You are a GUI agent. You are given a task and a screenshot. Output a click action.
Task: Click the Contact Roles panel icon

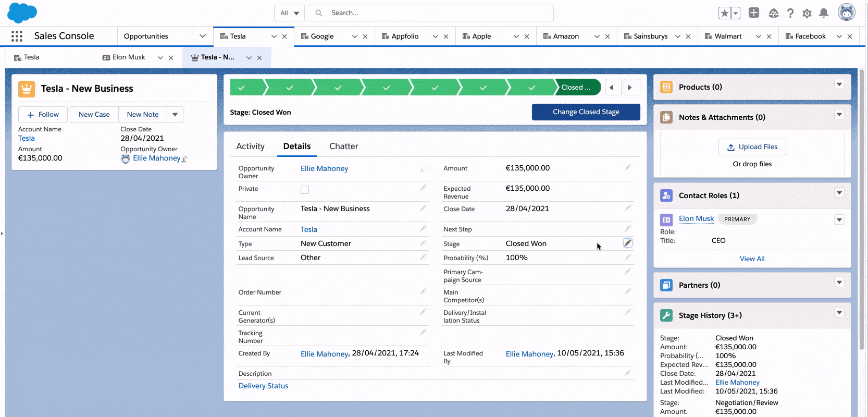(666, 195)
